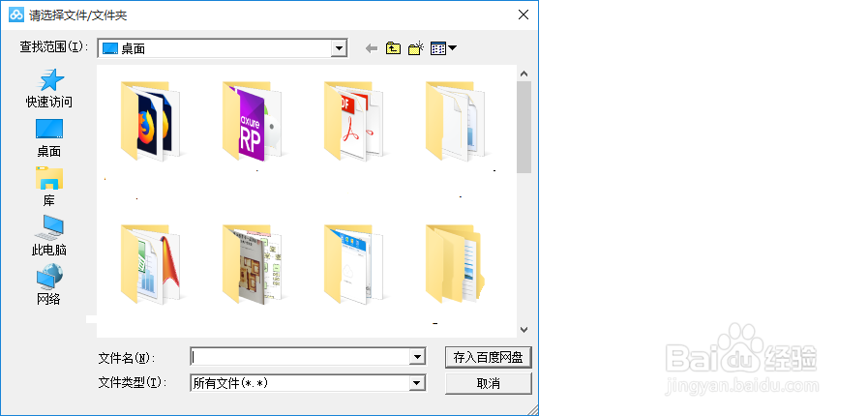
Task: Select the folder with Firefox icons
Action: coord(151,121)
